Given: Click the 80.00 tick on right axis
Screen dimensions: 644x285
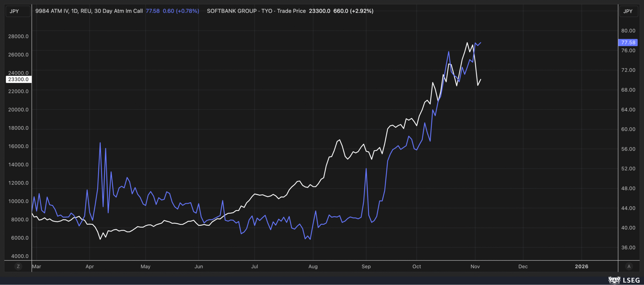Looking at the screenshot, I should pos(628,31).
